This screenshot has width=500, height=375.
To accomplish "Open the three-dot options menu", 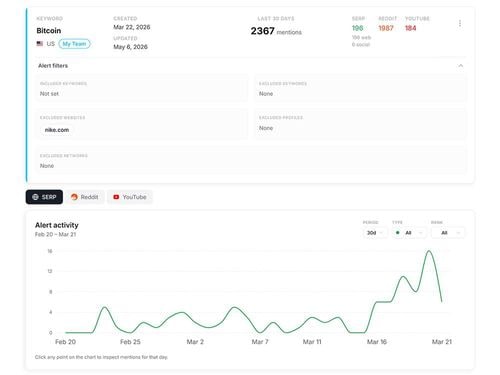I will [460, 23].
